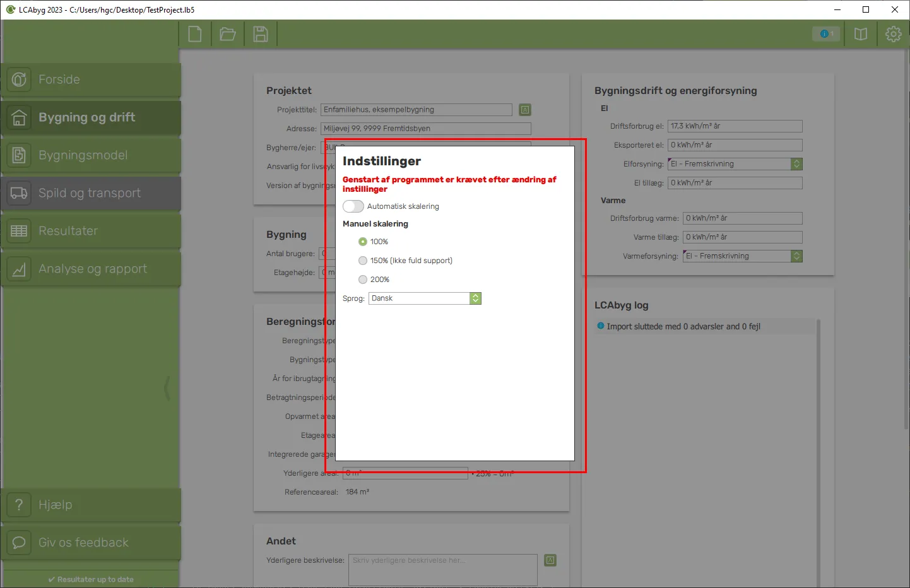Click the Bygning og drift house icon

[19, 117]
